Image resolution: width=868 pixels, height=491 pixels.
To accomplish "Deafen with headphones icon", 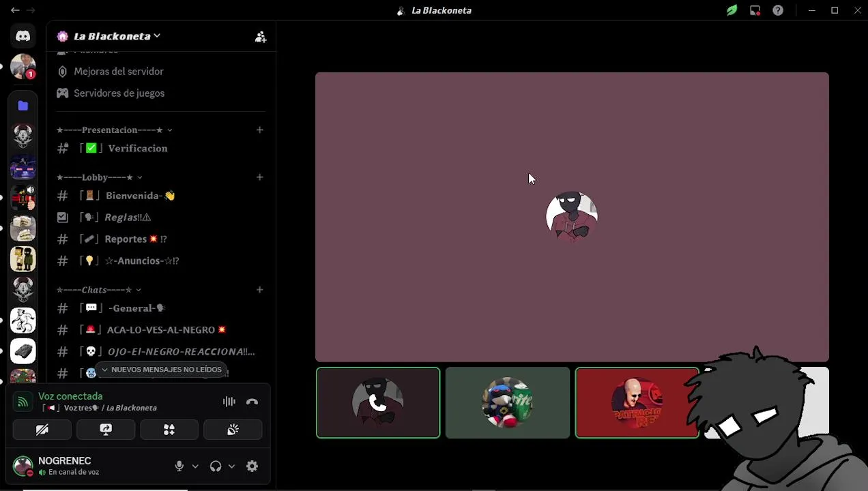I will [x=216, y=466].
